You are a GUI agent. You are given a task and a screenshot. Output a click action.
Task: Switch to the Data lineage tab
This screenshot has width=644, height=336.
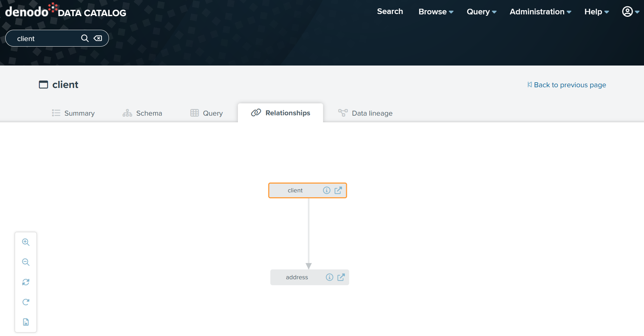point(365,113)
